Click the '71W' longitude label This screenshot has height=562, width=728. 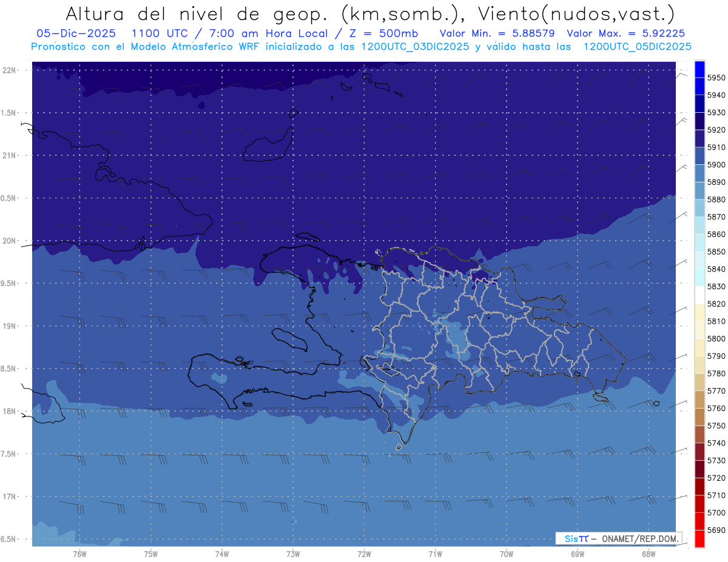point(435,554)
